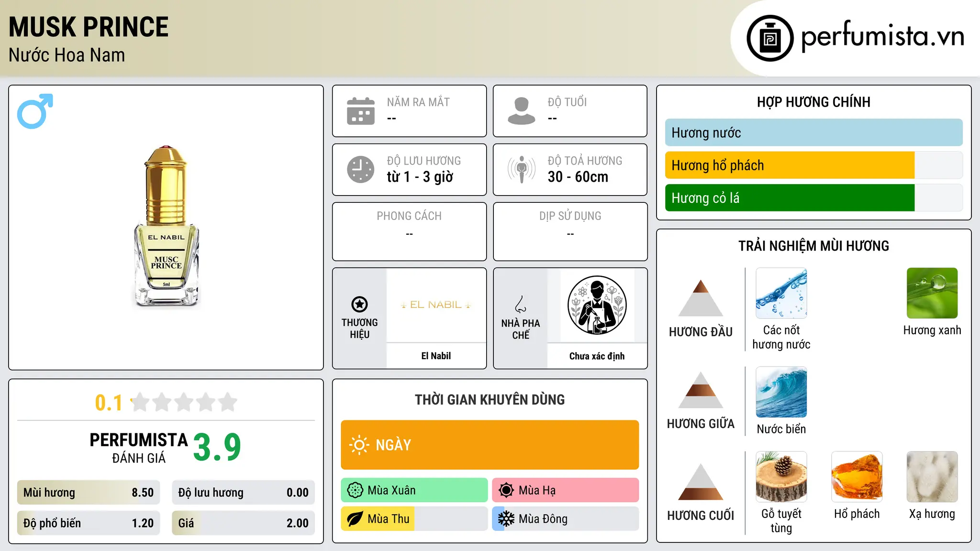This screenshot has height=551, width=980.
Task: Click the perfumista.vn bottle logo icon
Action: (770, 38)
